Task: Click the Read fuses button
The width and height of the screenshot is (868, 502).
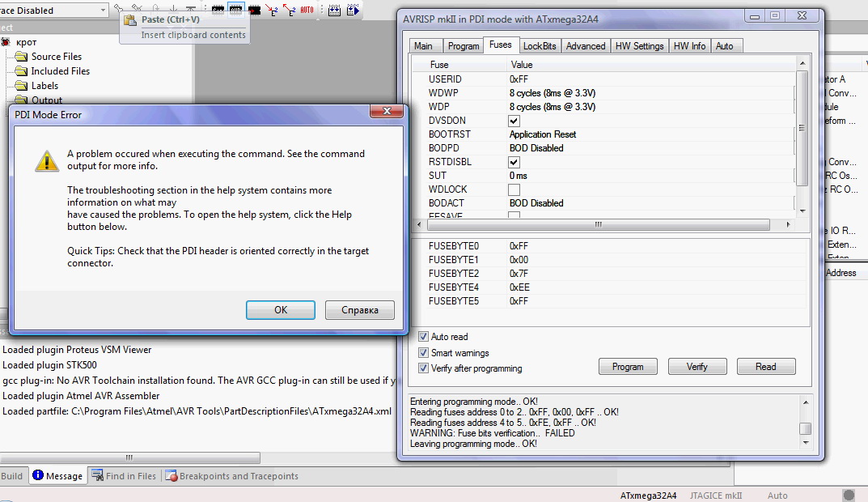Action: point(766,367)
